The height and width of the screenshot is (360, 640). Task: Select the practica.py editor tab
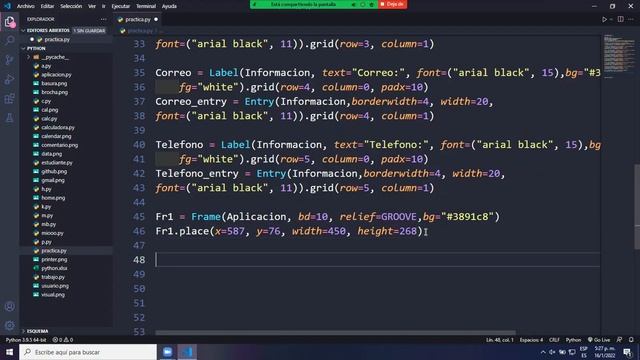click(x=138, y=19)
